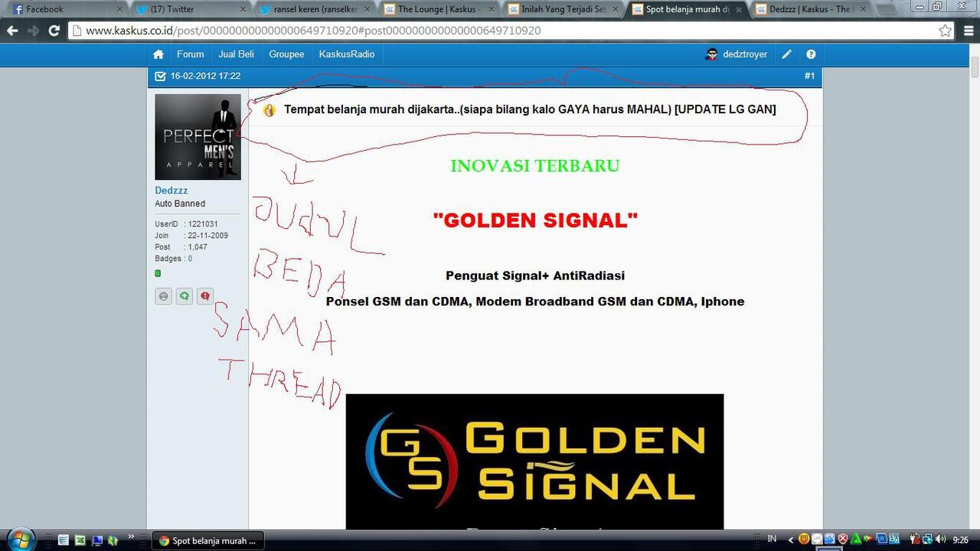Viewport: 980px width, 551px height.
Task: Expand quick launch overflow chevron
Action: [x=131, y=536]
